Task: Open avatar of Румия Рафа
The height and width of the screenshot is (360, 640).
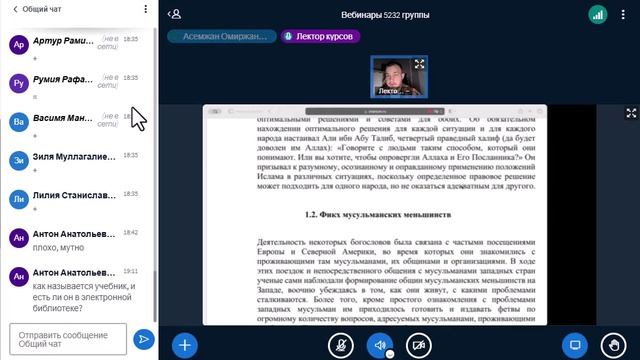Action: 19,84
